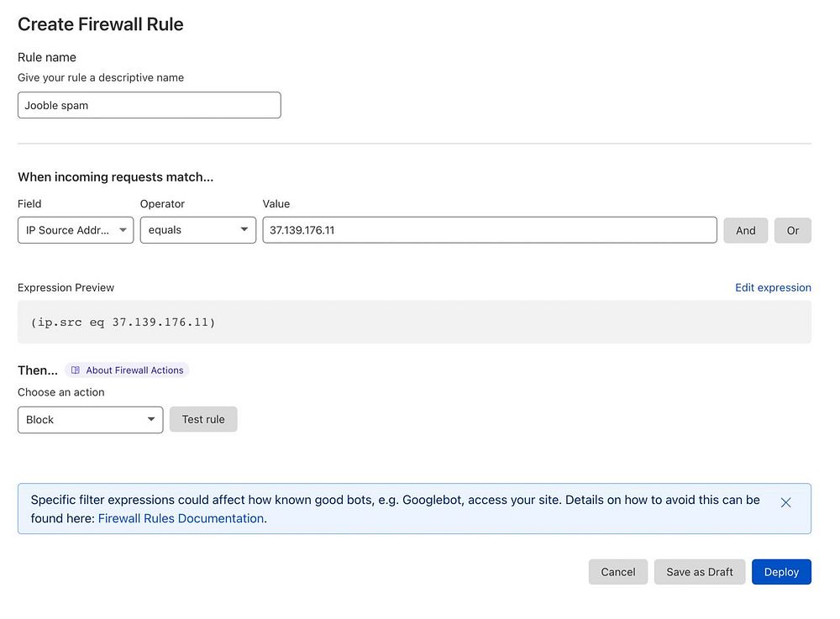Open the Firewall Rules Documentation link
Viewport: 840px width, 619px height.
coord(181,518)
